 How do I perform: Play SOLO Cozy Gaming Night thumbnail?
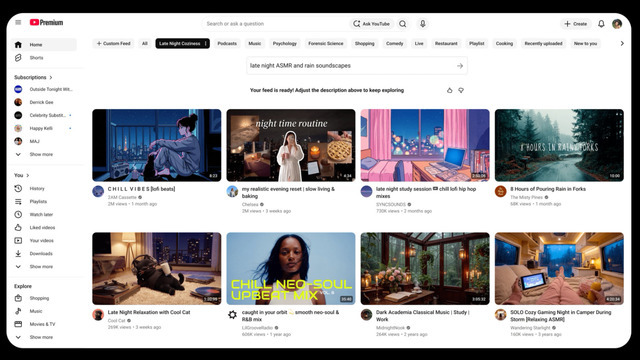pos(559,269)
